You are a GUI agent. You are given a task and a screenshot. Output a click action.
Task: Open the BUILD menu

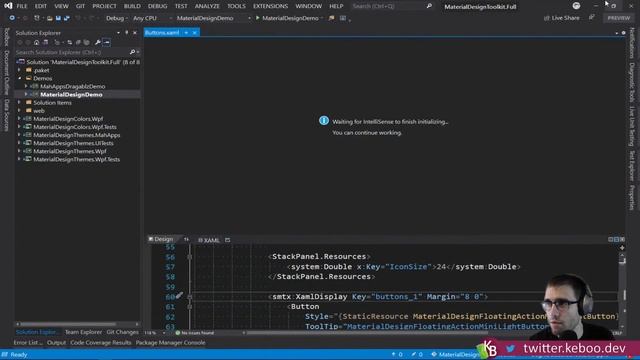click(132, 6)
